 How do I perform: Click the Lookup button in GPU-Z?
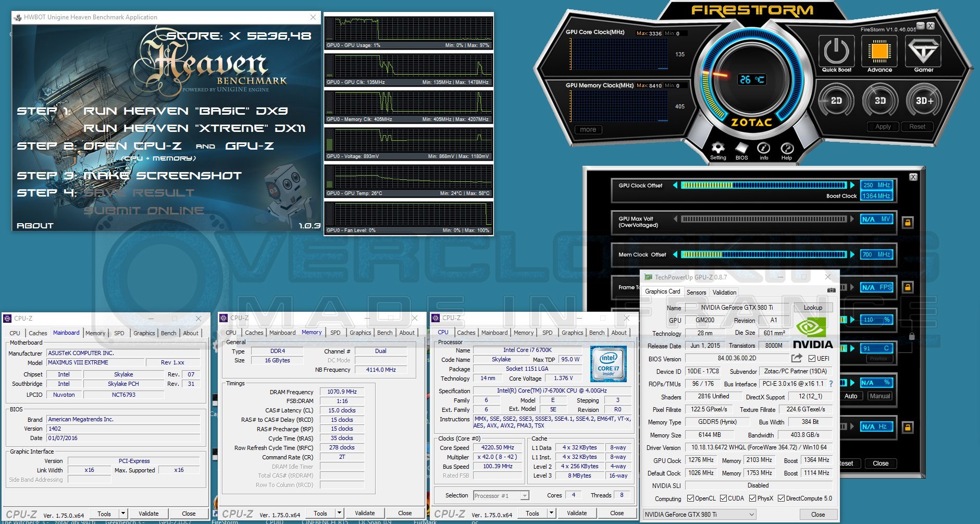click(x=813, y=308)
